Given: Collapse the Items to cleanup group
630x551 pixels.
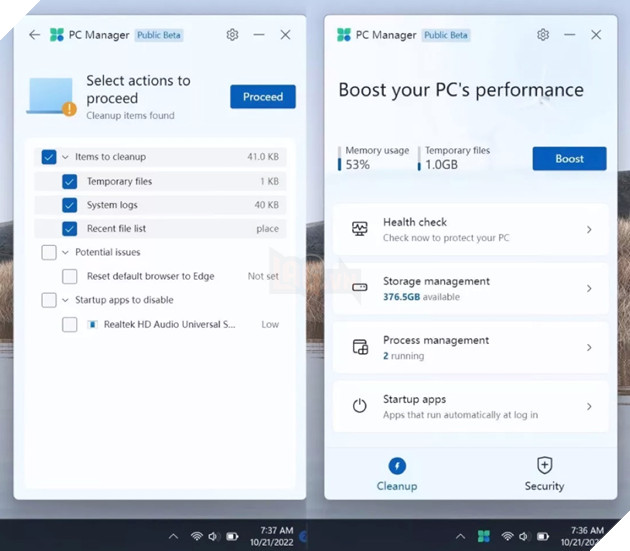Looking at the screenshot, I should [65, 157].
